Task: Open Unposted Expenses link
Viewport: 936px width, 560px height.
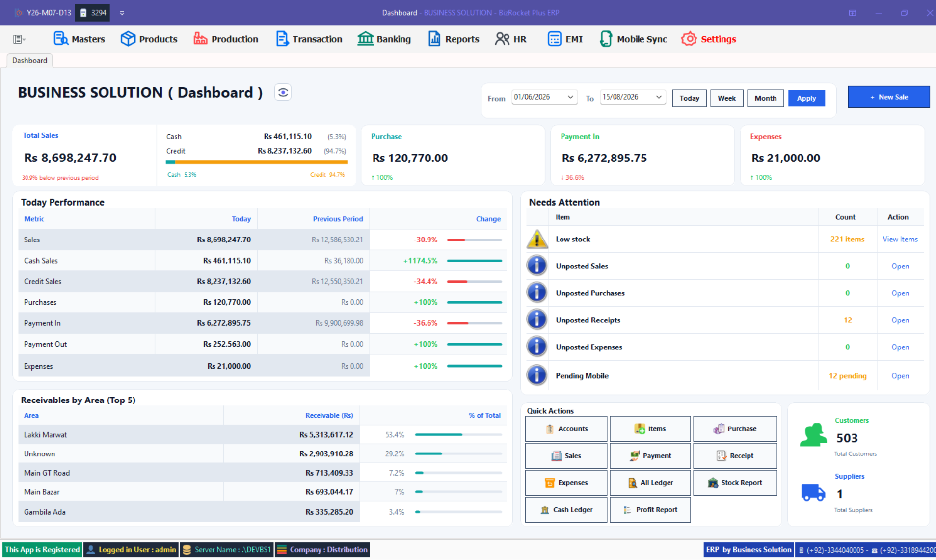Action: 900,347
